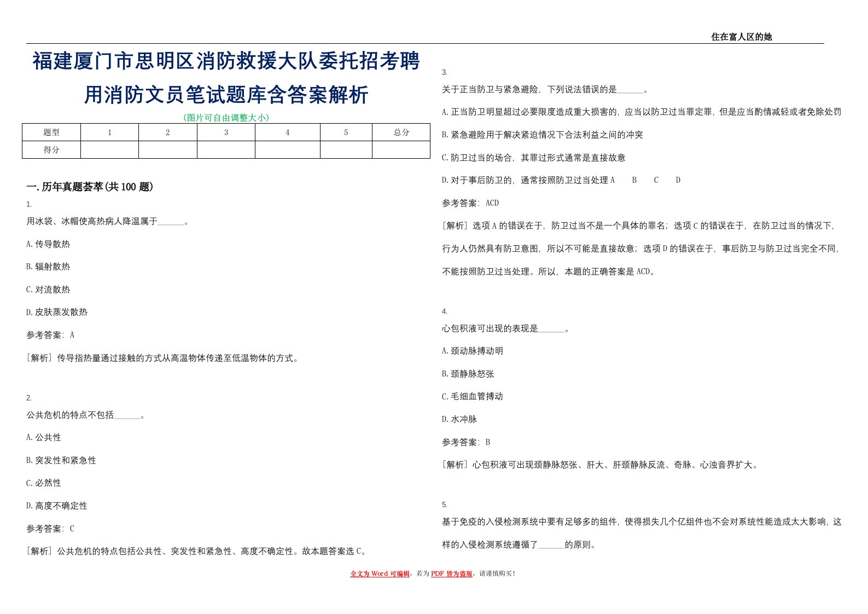Click the '全文为 Word 可编辑' link
Image resolution: width=868 pixels, height=614 pixels.
(x=380, y=574)
